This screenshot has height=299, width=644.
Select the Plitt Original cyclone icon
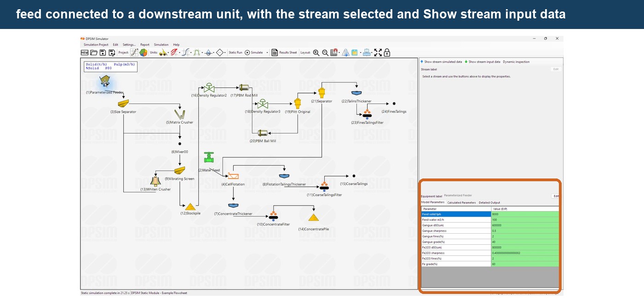(298, 103)
